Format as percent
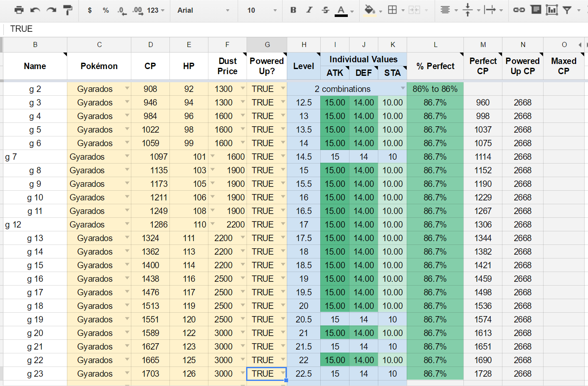 (x=106, y=10)
